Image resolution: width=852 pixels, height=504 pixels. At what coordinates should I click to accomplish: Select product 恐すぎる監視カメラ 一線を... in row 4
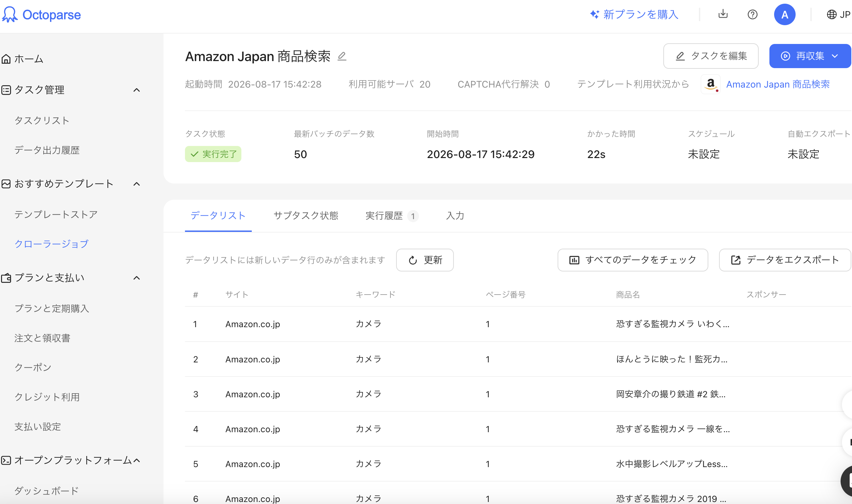coord(673,429)
